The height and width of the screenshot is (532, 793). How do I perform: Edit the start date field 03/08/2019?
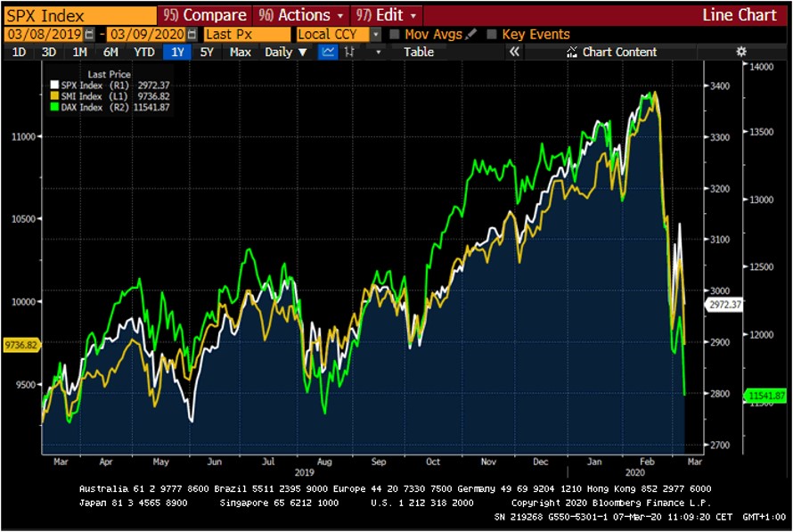(45, 35)
